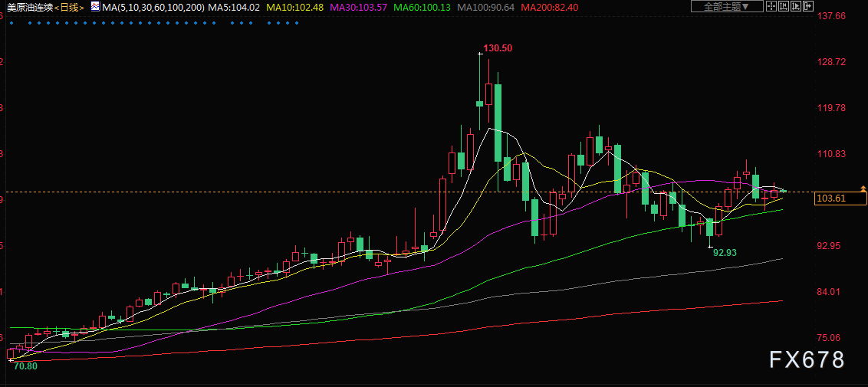
Task: Click the 137.66 price axis label
Action: click(831, 15)
